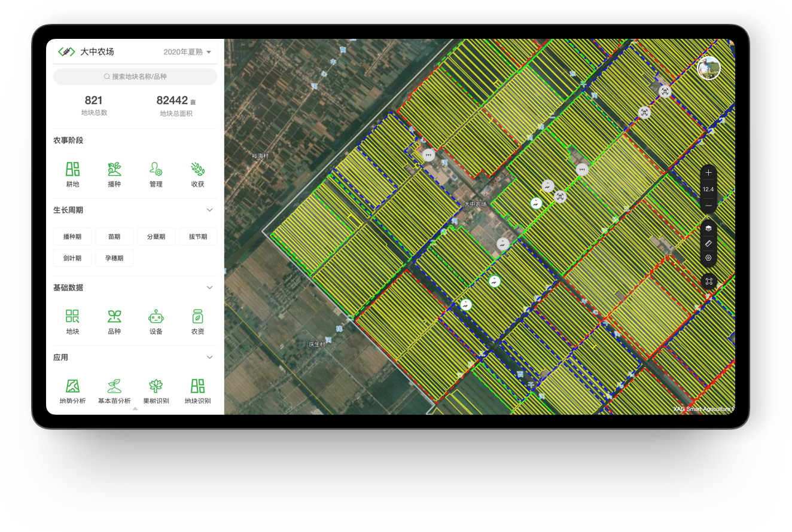Viewport: 792px width, 532px height.
Task: Open the map layers tool
Action: tap(708, 228)
